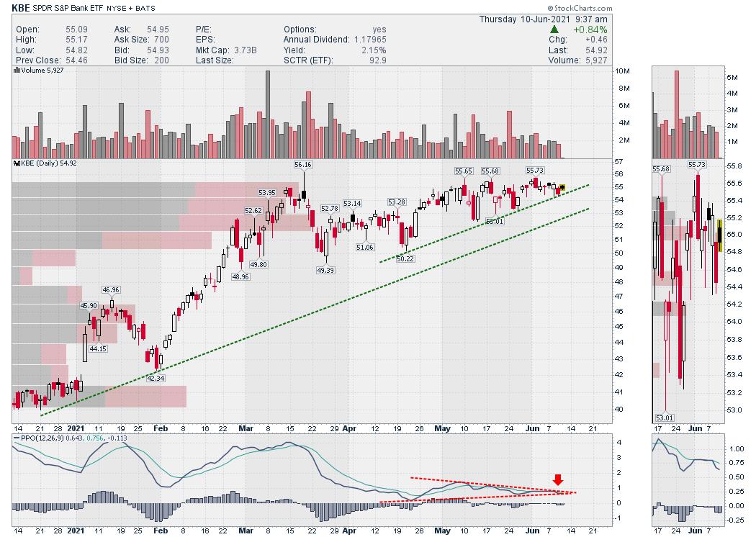Click the yellow-highlighted latest candle in main chart
Viewport: 756px width, 537px height.
562,189
